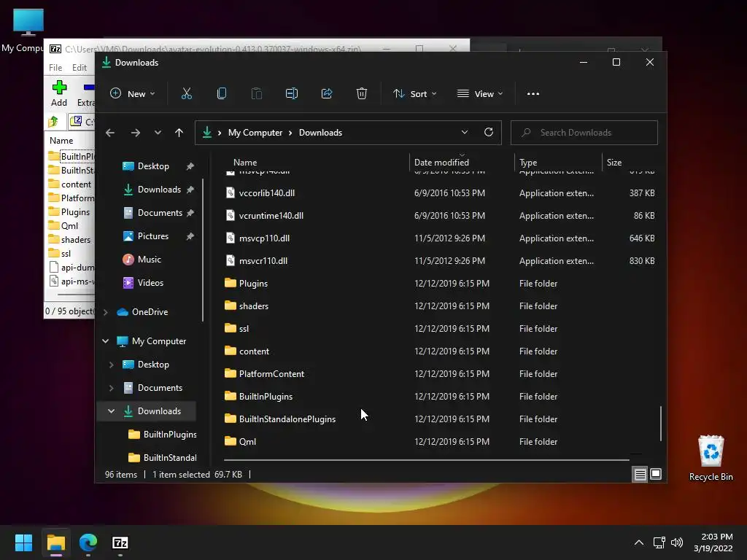Viewport: 747px width, 560px height.
Task: Select the PlatformContent folder in file list
Action: tap(271, 374)
